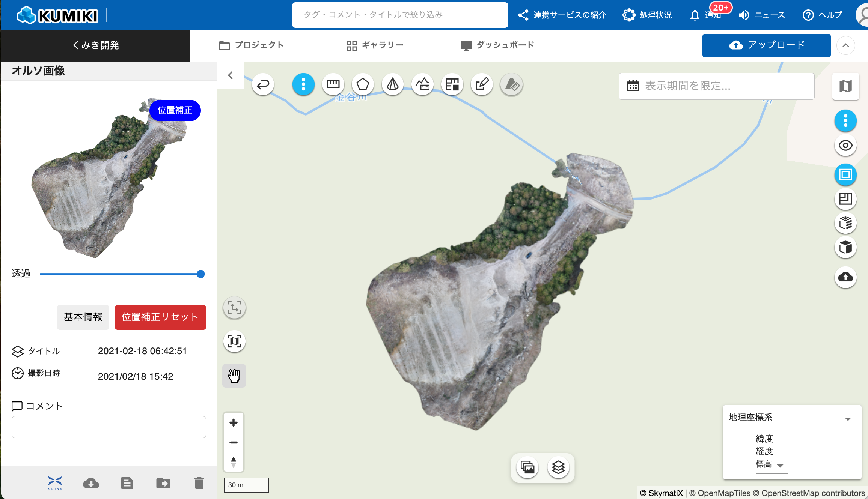Click the 位置補正リセット button
Viewport: 868px width, 499px height.
click(160, 317)
